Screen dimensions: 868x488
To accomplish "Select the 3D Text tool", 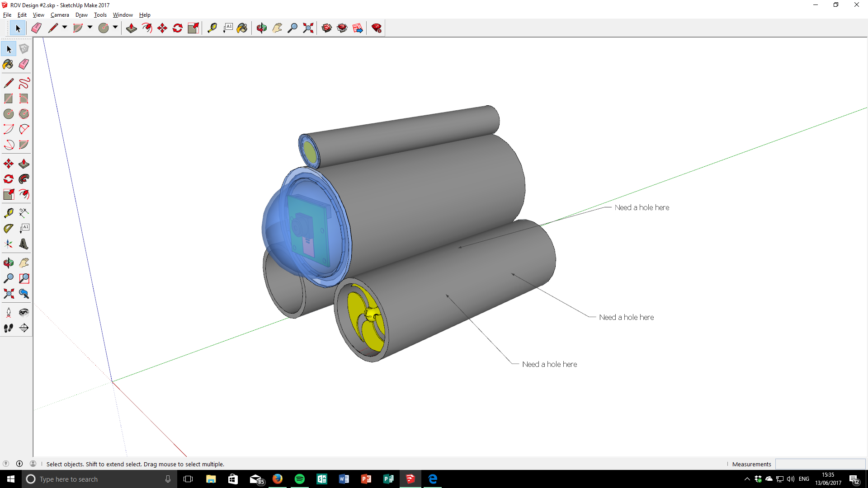I will click(x=24, y=244).
